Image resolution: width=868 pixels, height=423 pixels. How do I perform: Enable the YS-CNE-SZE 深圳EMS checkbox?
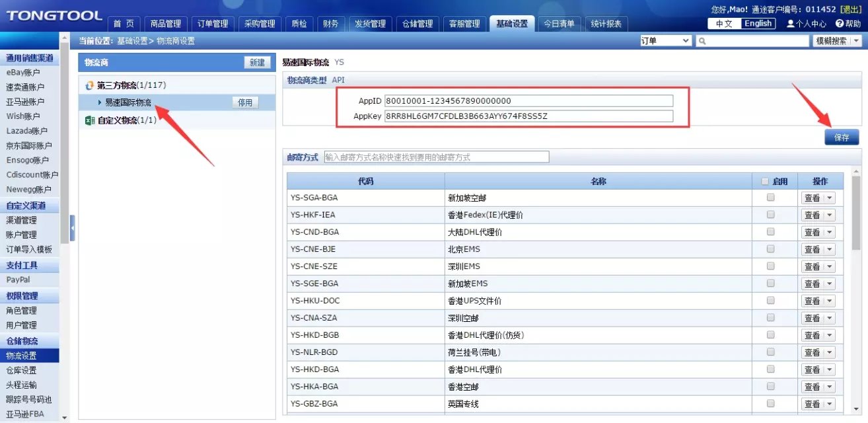pos(770,266)
